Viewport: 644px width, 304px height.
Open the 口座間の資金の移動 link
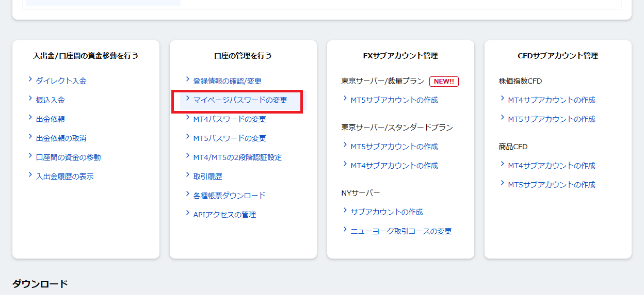(68, 157)
